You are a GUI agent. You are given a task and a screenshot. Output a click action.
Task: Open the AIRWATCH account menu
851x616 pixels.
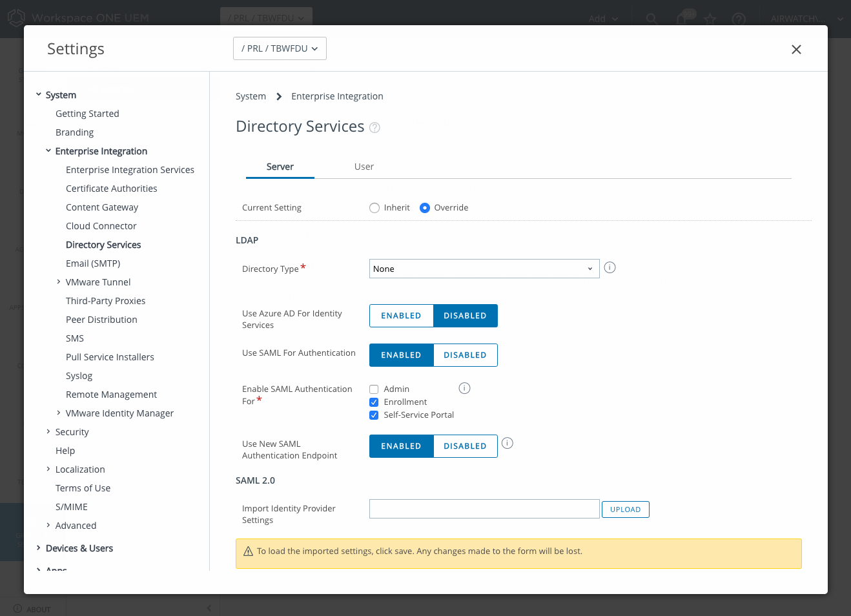(x=807, y=19)
